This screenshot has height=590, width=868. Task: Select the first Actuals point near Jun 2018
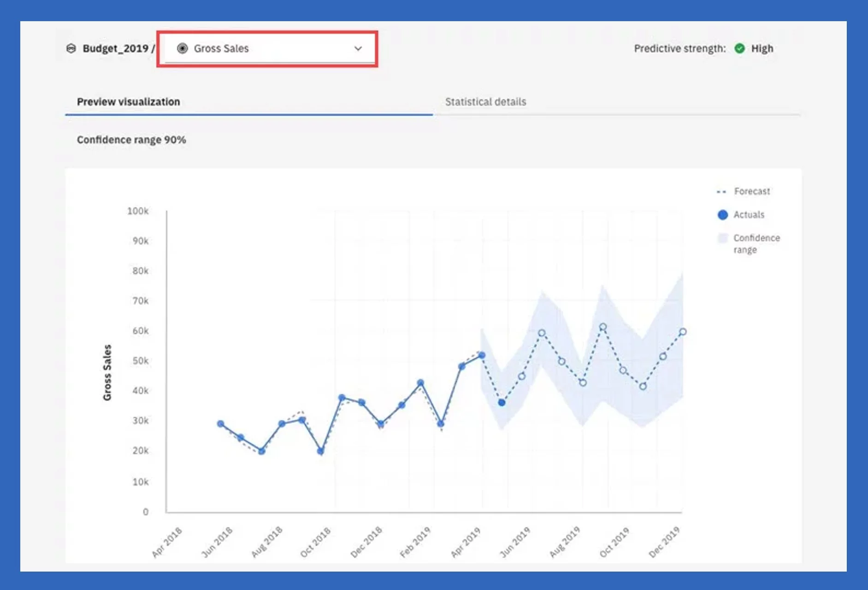[221, 424]
